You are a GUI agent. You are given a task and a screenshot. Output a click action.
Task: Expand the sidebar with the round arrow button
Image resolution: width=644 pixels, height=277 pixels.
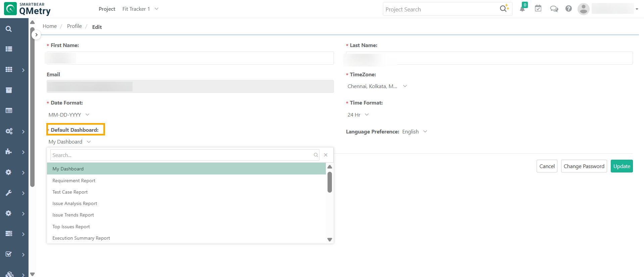(36, 35)
